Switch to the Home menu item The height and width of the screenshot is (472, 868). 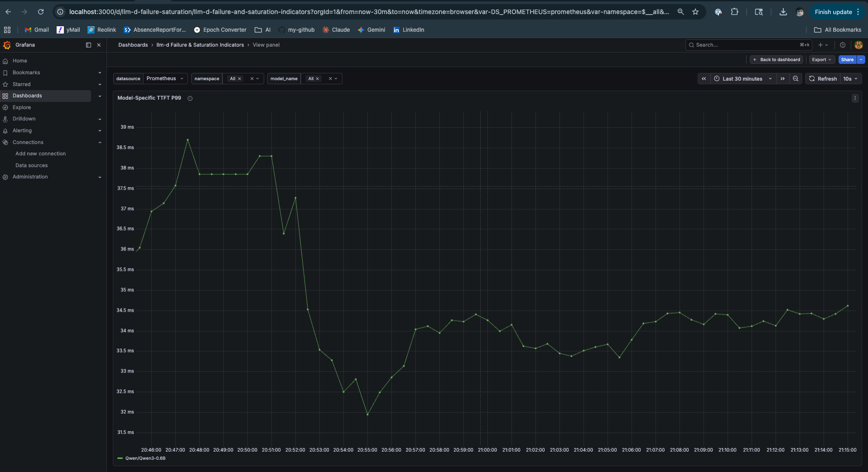[x=19, y=60]
